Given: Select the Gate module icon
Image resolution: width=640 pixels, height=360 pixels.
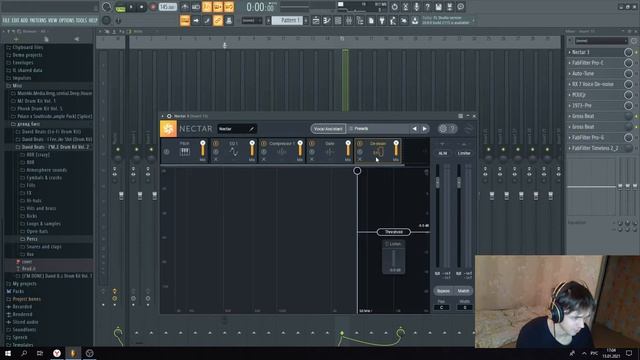Looking at the screenshot, I should (330, 152).
